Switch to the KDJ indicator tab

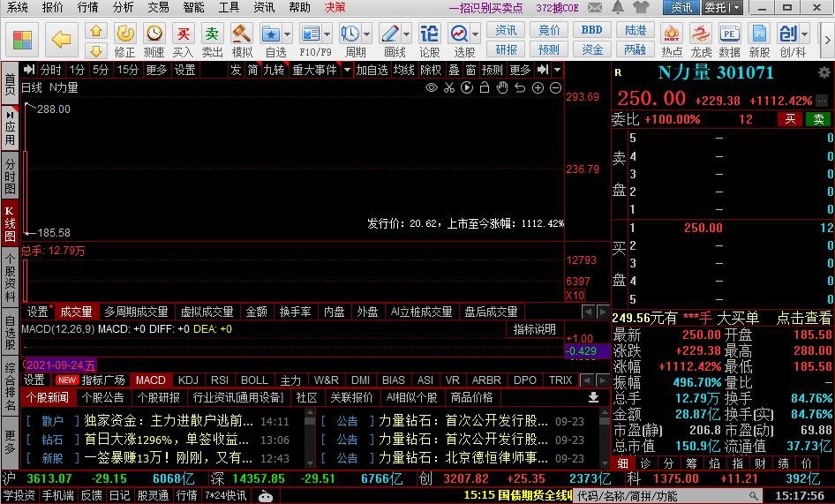click(188, 380)
